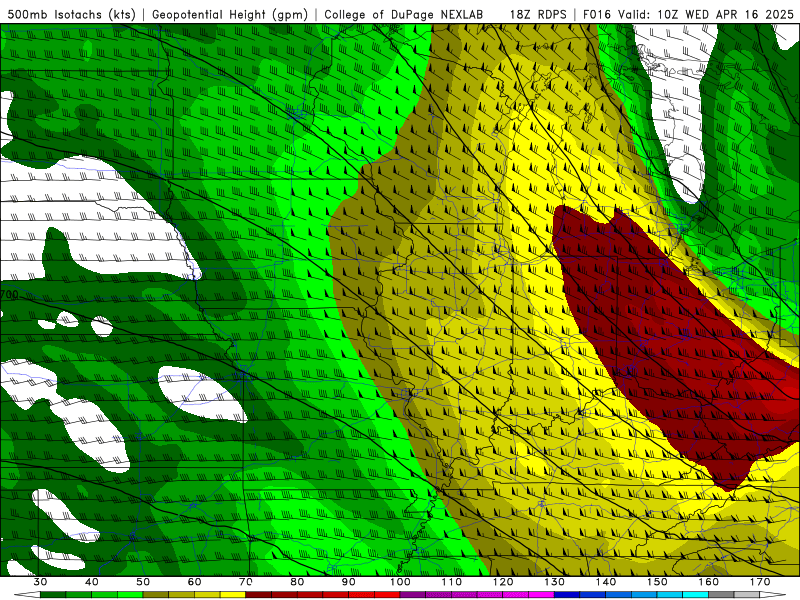Click the '170' label on the color scale

point(760,582)
